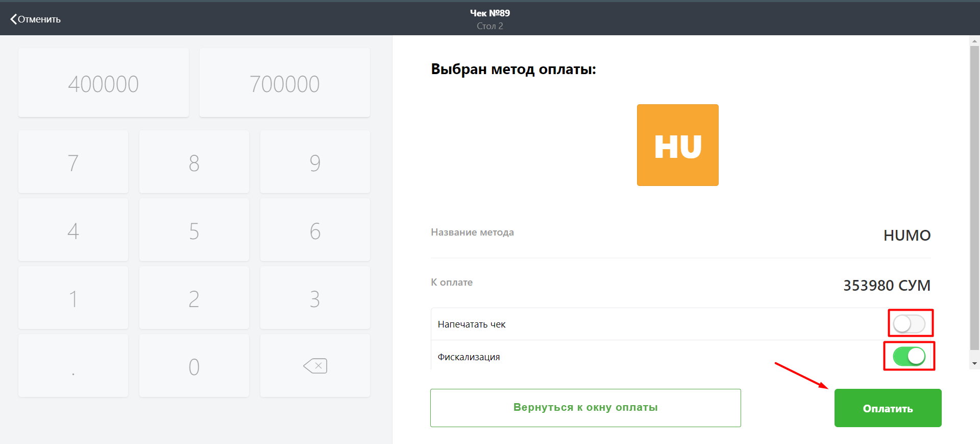980x444 pixels.
Task: Tap keypad digit 0
Action: [x=194, y=366]
